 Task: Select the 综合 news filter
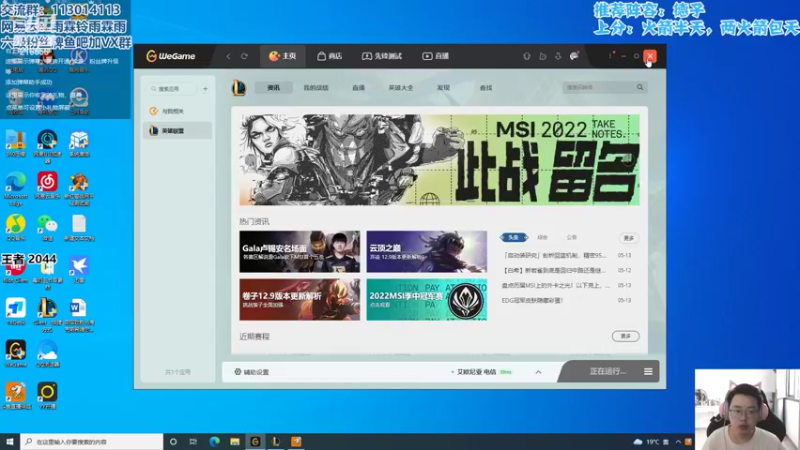pos(542,237)
